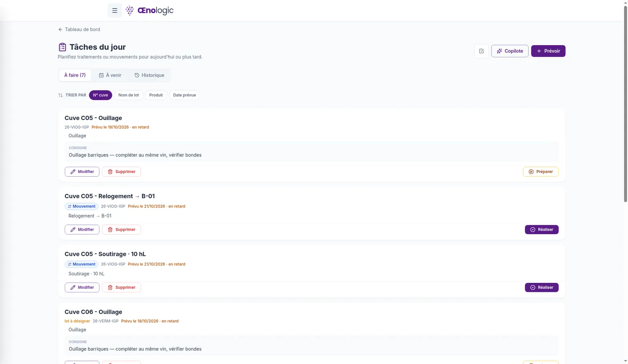Viewport: 628px width, 364px height.
Task: Click the Consigne text in Cuve C05 - Ouillage
Action: pyautogui.click(x=135, y=155)
